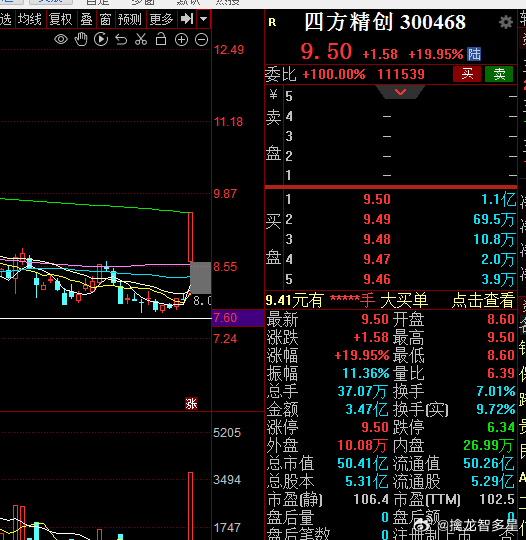Select the scissors cut tool
This screenshot has height=540, width=526.
point(141,39)
